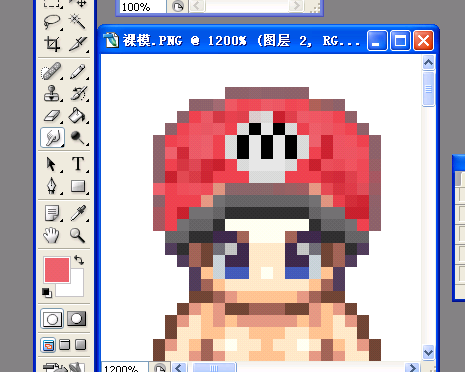Click the horizontal scrollbar left arrow
The width and height of the screenshot is (465, 372).
(x=179, y=368)
